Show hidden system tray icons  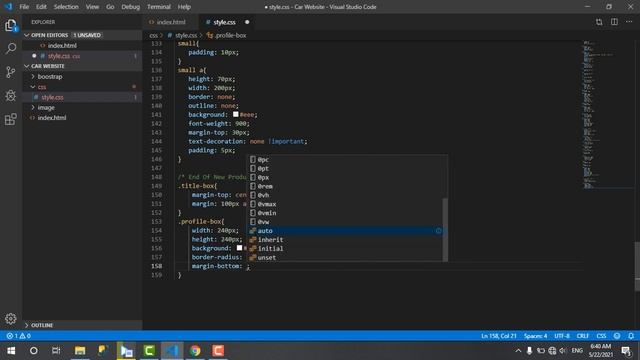point(518,351)
